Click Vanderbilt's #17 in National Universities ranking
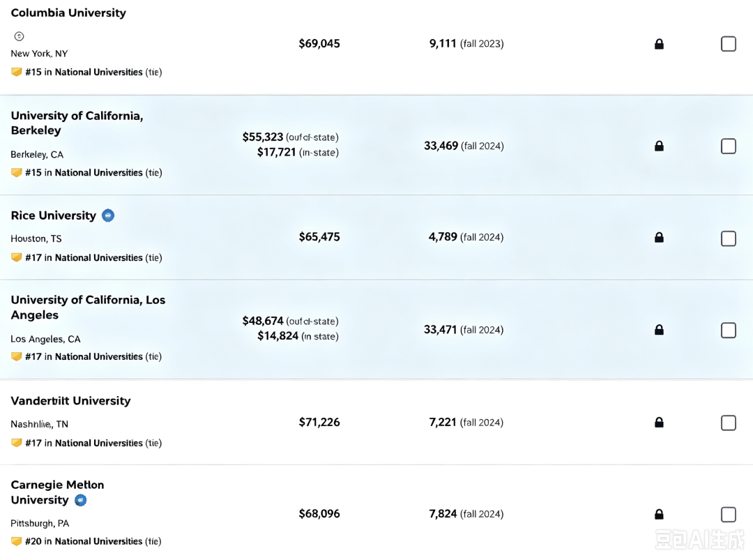The image size is (753, 560). pyautogui.click(x=93, y=443)
